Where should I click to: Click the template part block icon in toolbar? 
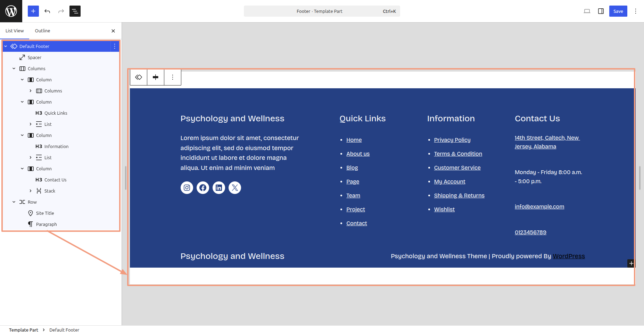(x=139, y=77)
